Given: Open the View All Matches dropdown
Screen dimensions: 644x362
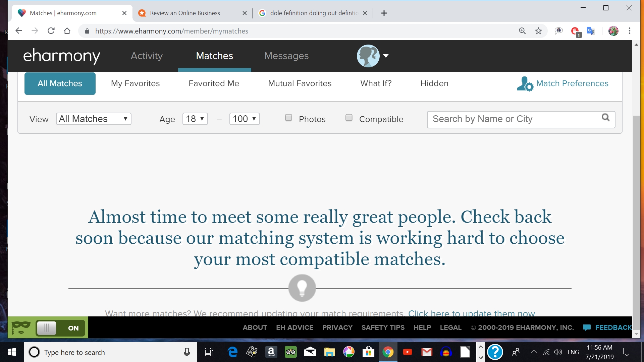Looking at the screenshot, I should click(93, 119).
